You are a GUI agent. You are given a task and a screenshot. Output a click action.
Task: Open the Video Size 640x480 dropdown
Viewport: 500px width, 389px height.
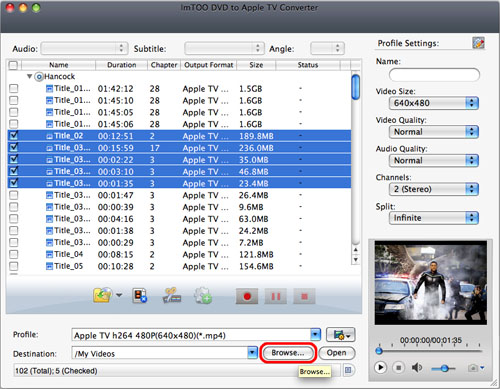(x=434, y=103)
